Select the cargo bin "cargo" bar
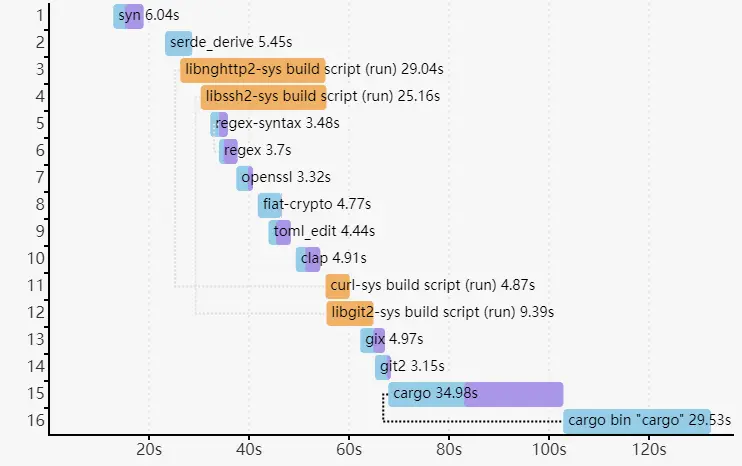 pyautogui.click(x=637, y=421)
